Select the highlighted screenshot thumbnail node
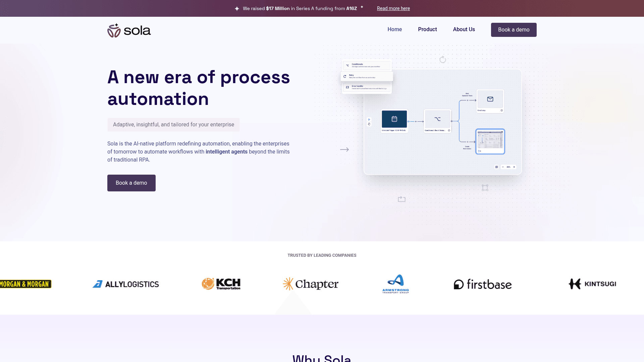This screenshot has width=644, height=362. [490, 141]
